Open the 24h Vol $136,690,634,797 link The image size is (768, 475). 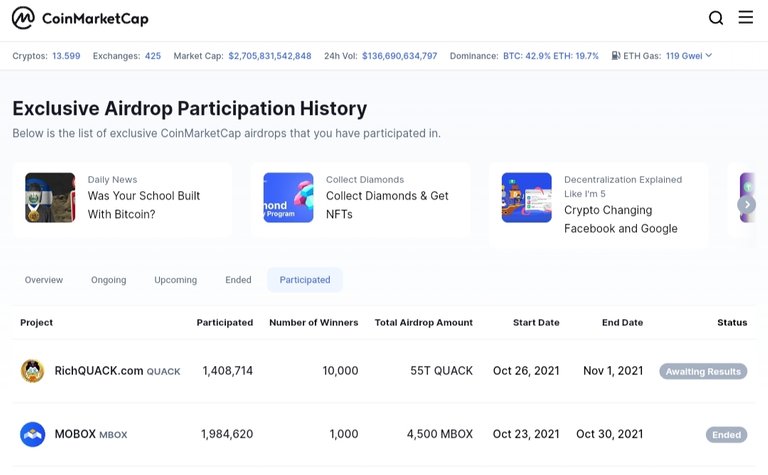pos(400,56)
